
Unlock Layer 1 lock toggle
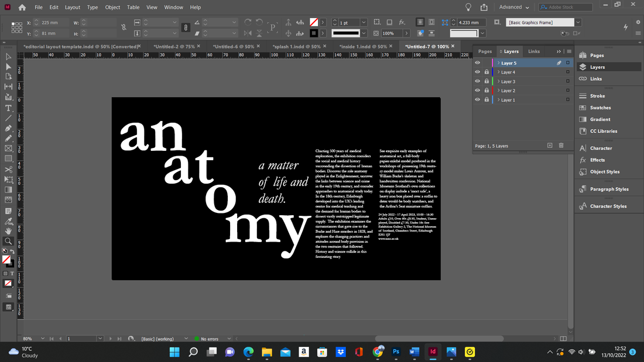click(x=487, y=100)
